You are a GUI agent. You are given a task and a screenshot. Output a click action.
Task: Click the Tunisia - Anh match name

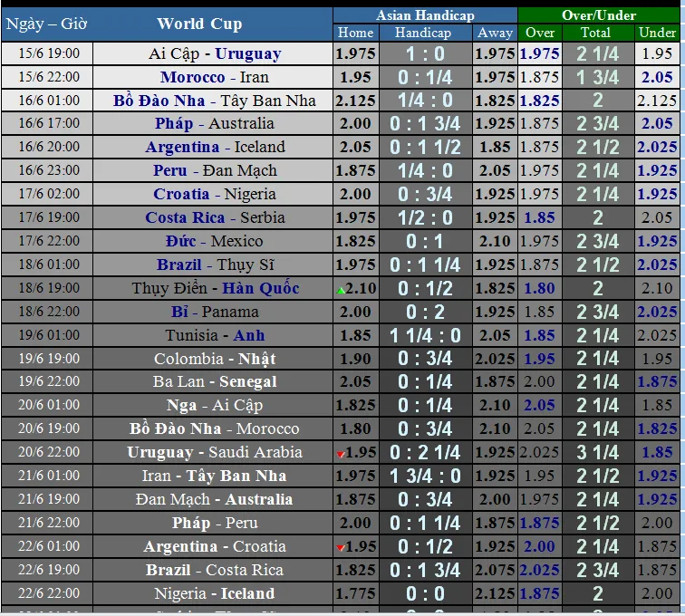pos(215,336)
